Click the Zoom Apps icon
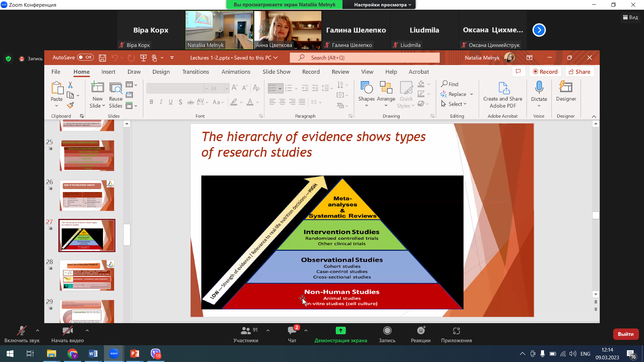This screenshot has height=362, width=644. (x=457, y=330)
